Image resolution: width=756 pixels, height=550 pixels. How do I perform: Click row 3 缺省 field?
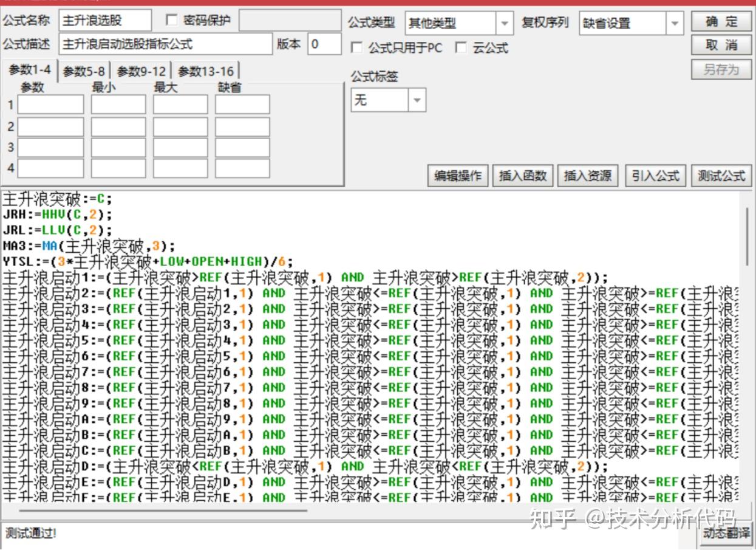pyautogui.click(x=242, y=147)
